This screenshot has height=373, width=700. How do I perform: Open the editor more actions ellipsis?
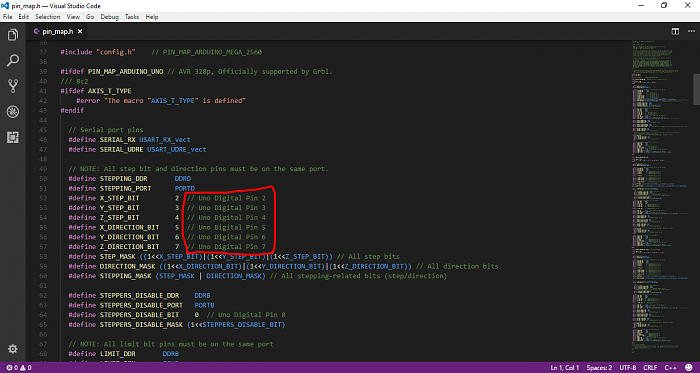[690, 32]
